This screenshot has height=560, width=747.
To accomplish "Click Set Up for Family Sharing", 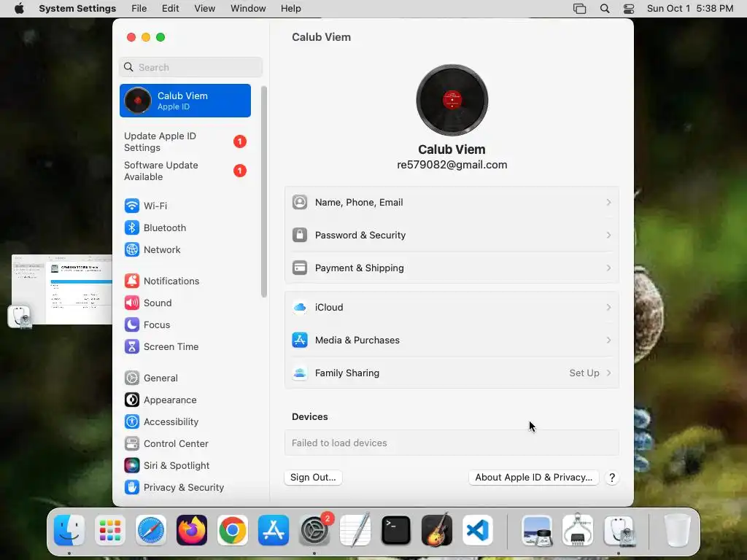I will (584, 373).
